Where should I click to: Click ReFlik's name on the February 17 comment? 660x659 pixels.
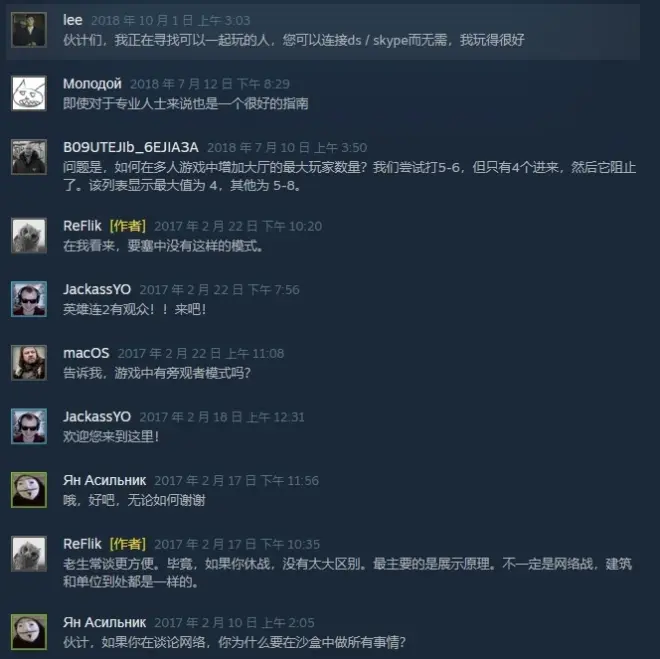[x=82, y=544]
